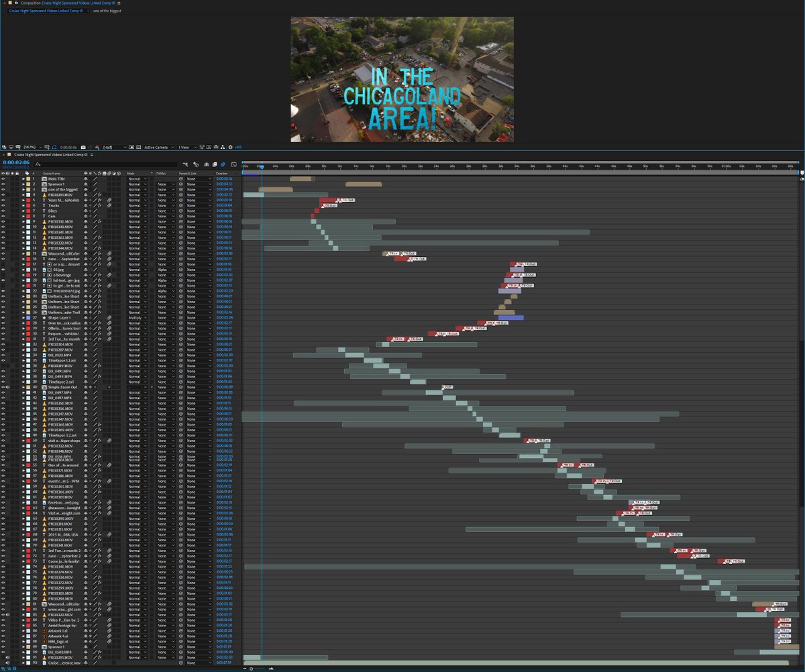Open Alpha track matte dropdown for 05.jpg
805x672 pixels.
point(164,270)
